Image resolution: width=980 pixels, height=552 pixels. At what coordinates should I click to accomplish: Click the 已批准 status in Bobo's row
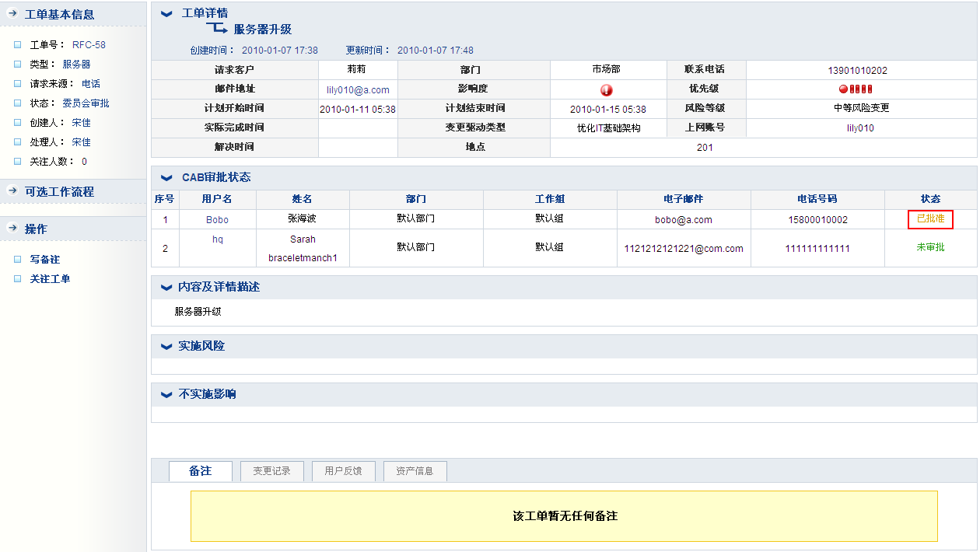coord(930,219)
